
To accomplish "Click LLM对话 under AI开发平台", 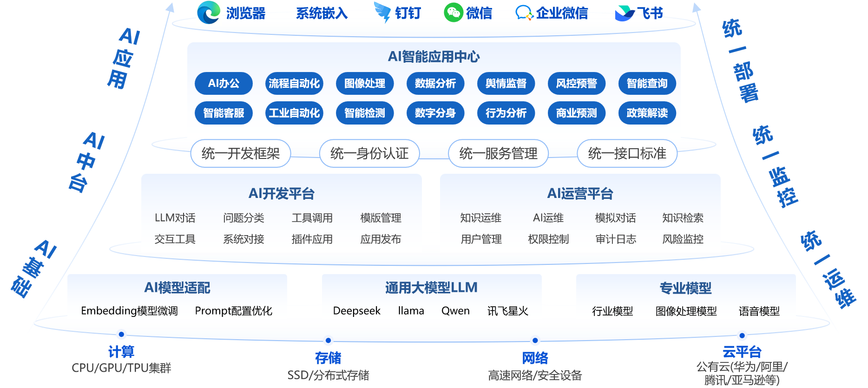I will (x=175, y=218).
